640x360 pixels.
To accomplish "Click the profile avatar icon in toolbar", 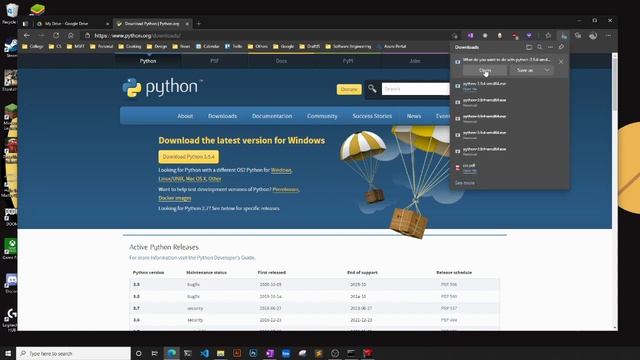I will 593,36.
